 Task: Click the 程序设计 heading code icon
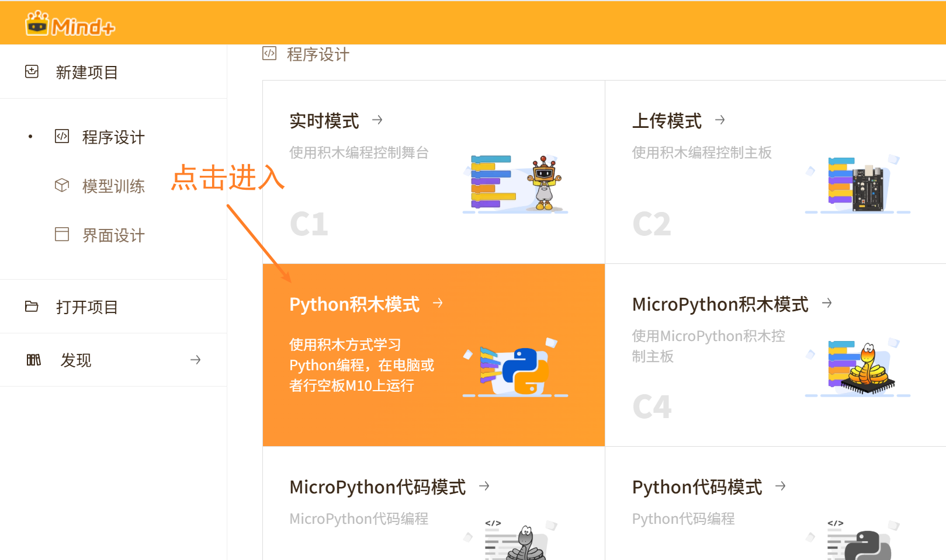click(269, 54)
